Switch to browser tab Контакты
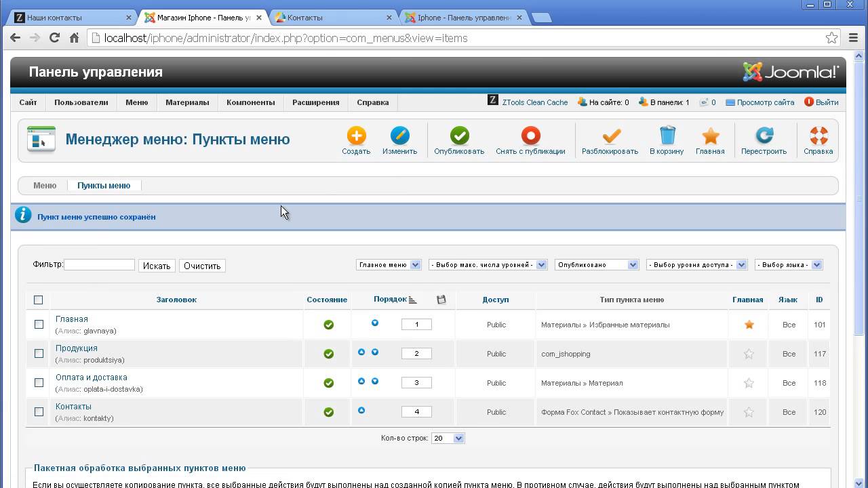Viewport: 868px width, 488px height. point(332,18)
